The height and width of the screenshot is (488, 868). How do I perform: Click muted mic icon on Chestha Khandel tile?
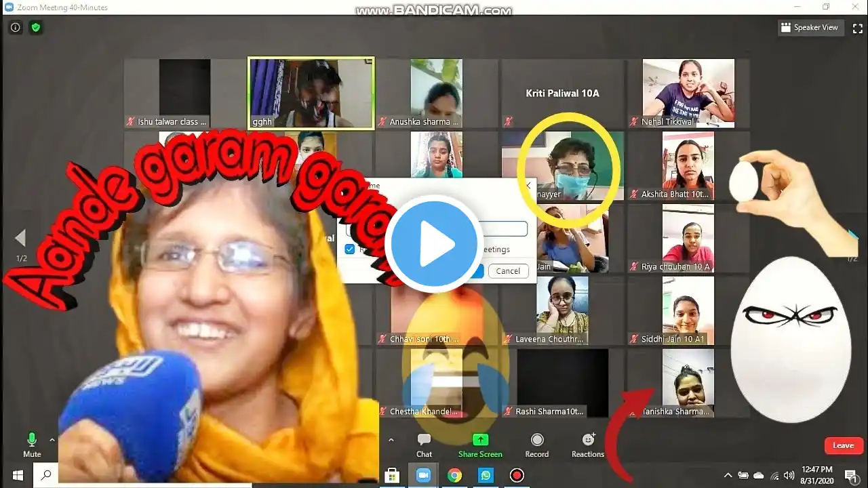pyautogui.click(x=383, y=411)
